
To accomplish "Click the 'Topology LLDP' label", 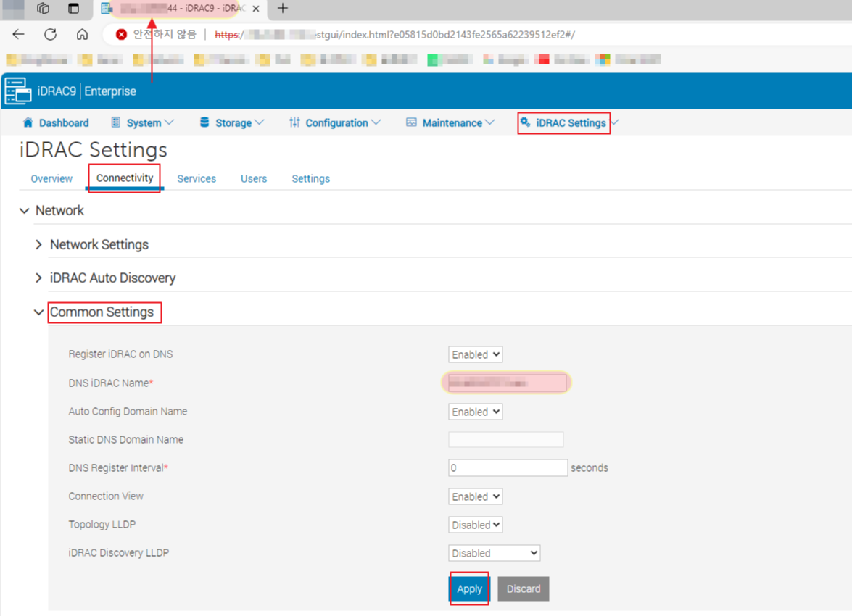I will coord(102,524).
